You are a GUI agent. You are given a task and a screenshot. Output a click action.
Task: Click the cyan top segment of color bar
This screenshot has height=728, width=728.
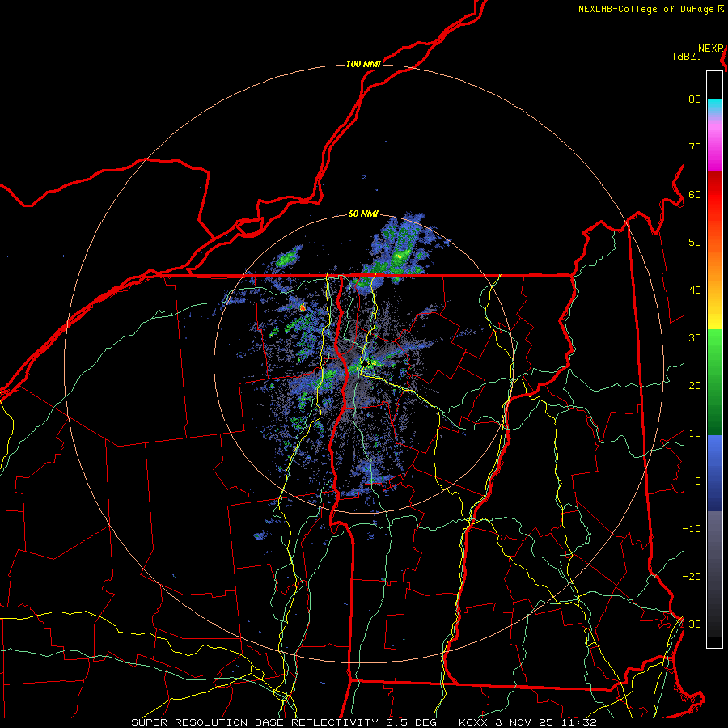click(x=714, y=107)
